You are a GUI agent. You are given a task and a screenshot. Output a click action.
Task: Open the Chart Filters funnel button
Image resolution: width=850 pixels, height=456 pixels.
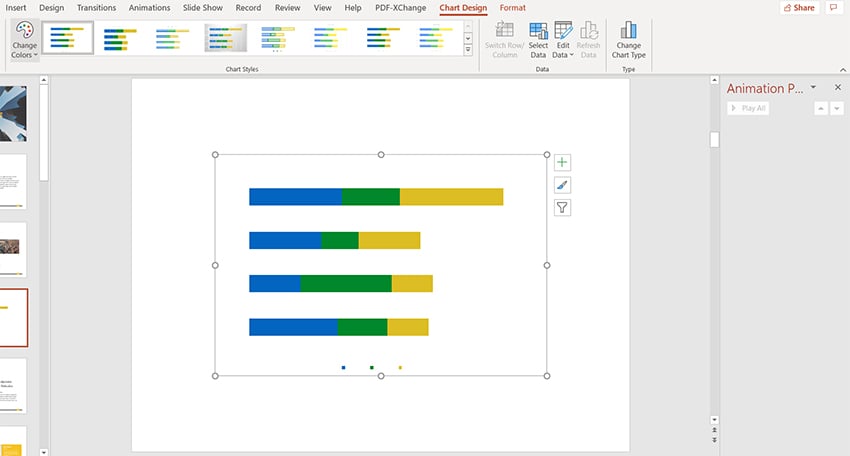[562, 208]
